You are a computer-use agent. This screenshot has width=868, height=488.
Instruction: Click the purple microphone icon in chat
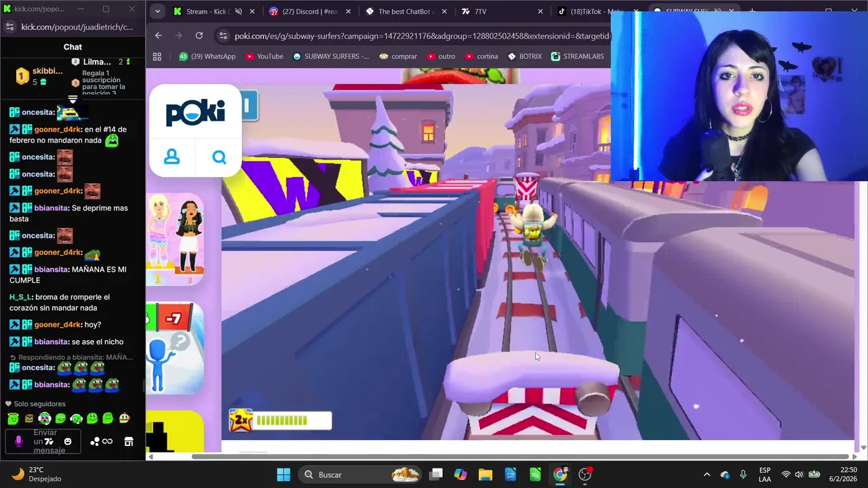click(18, 441)
